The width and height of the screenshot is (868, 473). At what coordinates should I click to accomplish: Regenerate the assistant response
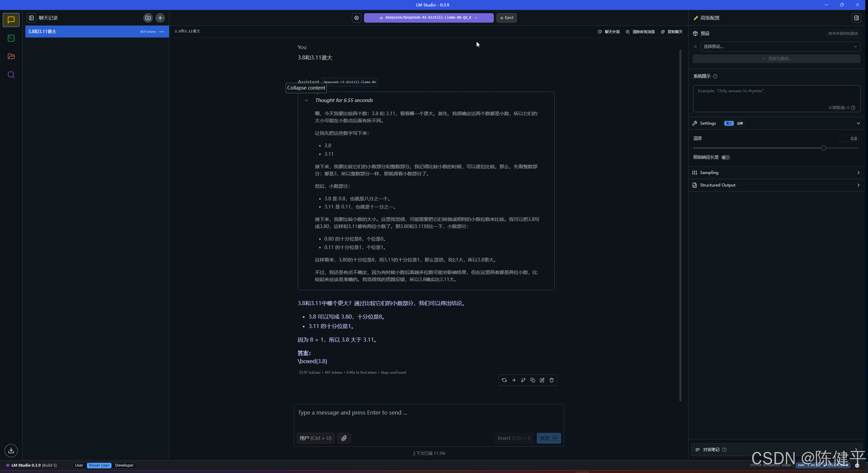click(504, 380)
